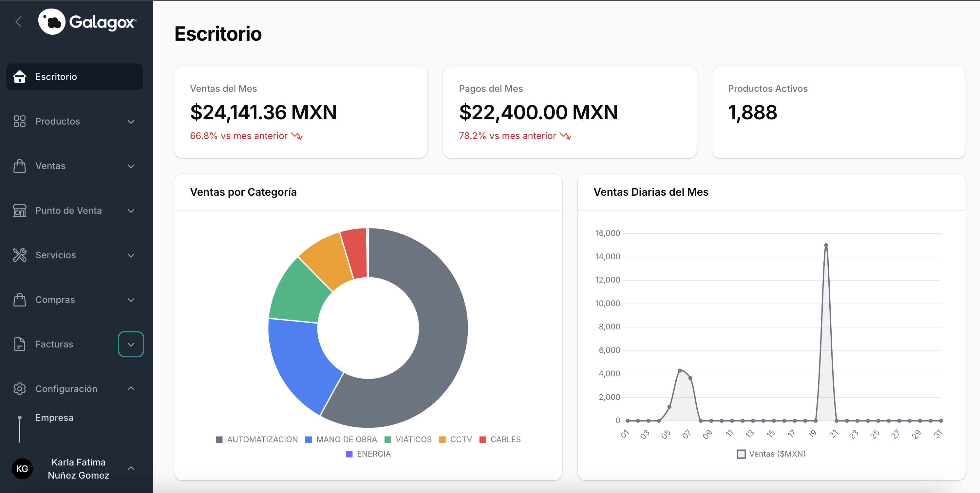
Task: Click the sidebar collapse back arrow
Action: point(18,22)
